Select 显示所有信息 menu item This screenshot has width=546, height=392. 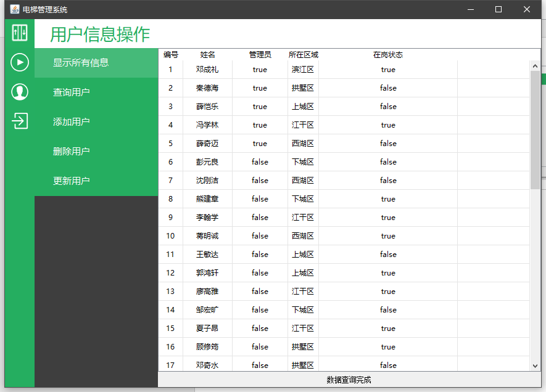[x=96, y=63]
